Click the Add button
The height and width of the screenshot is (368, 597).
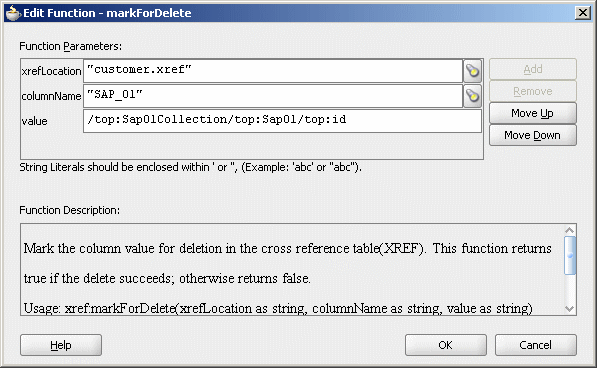(x=533, y=69)
